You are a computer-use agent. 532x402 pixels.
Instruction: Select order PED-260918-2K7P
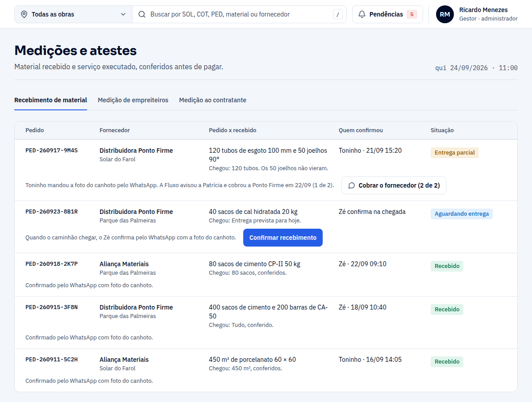tap(52, 264)
